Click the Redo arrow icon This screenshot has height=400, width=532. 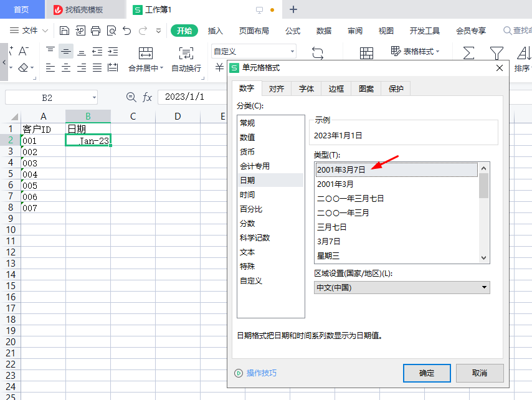143,31
